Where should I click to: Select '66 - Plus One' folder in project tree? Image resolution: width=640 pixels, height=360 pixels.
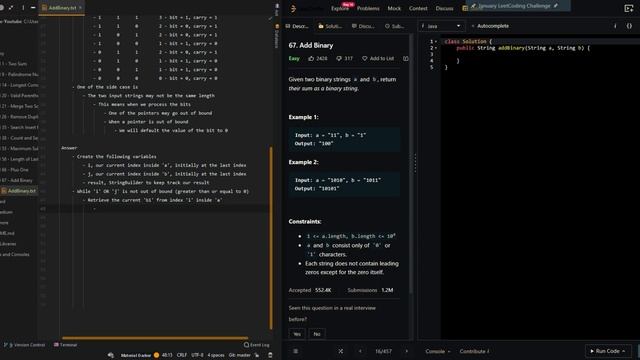[x=15, y=169]
